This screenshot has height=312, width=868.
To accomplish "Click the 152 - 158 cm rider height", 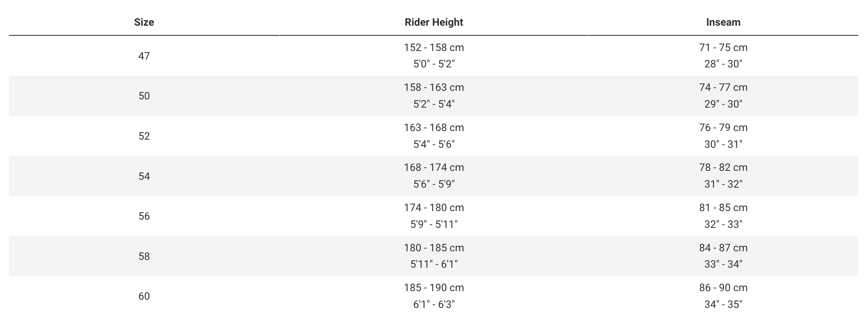I will point(434,48).
